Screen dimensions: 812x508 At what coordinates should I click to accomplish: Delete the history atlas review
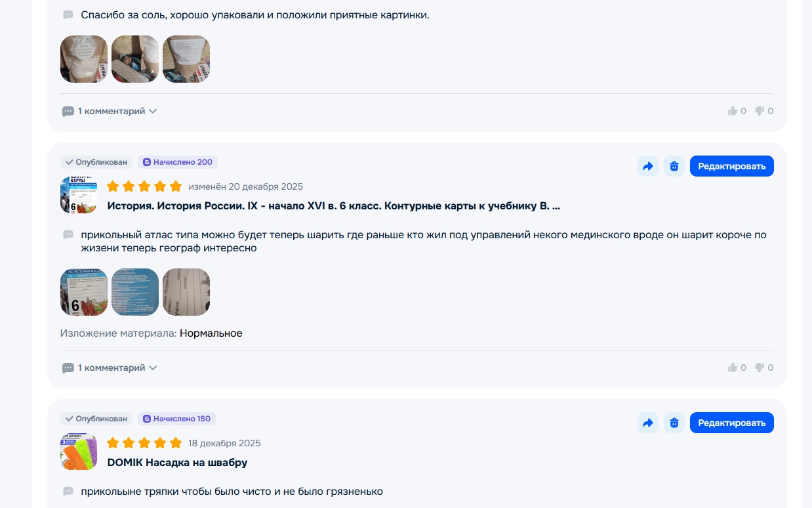[x=674, y=166]
